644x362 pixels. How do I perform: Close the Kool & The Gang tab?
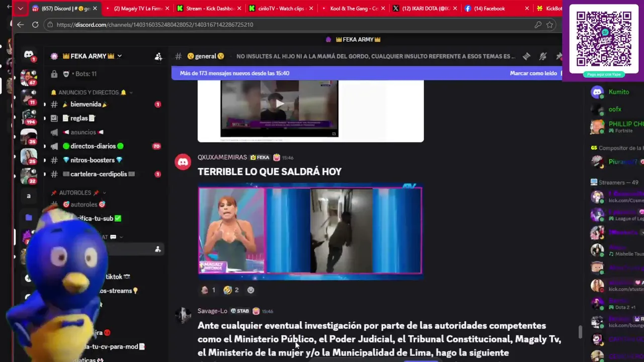point(384,9)
